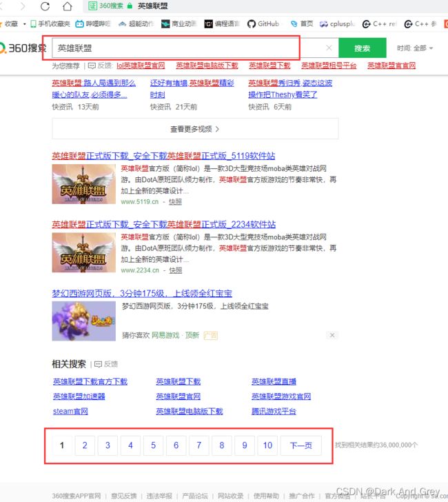Open the 梦幻西游网页版 ad title
The image size is (448, 502).
click(142, 293)
